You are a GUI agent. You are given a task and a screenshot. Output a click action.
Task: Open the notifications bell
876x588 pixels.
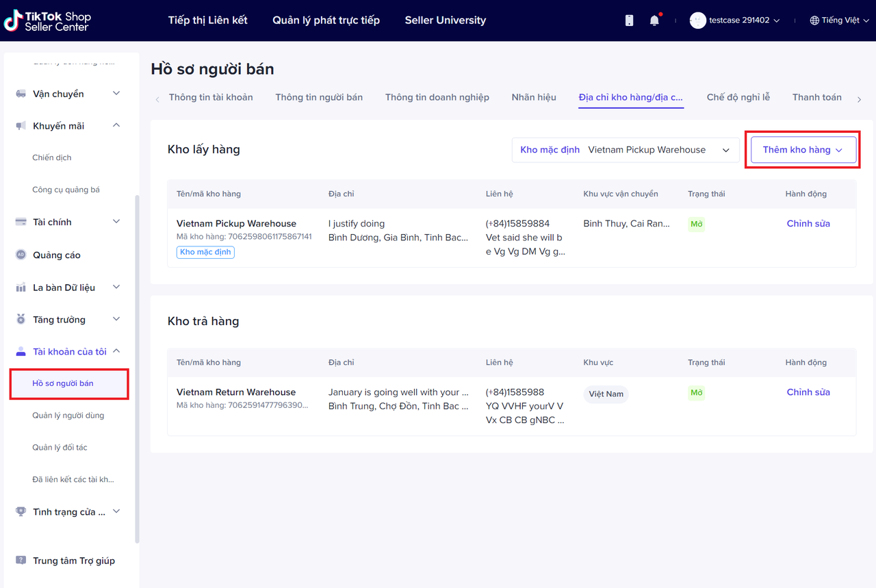pyautogui.click(x=654, y=21)
